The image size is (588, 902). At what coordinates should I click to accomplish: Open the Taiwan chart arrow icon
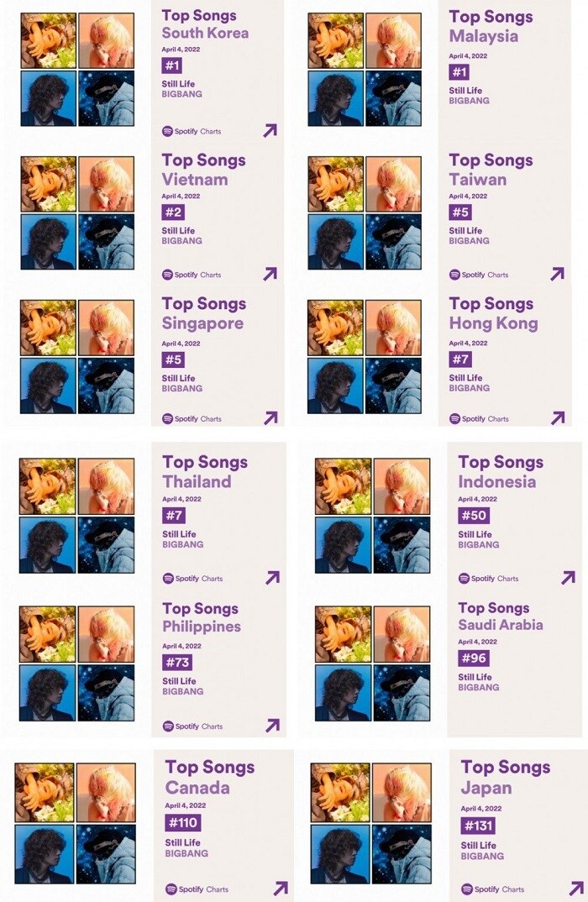557,274
